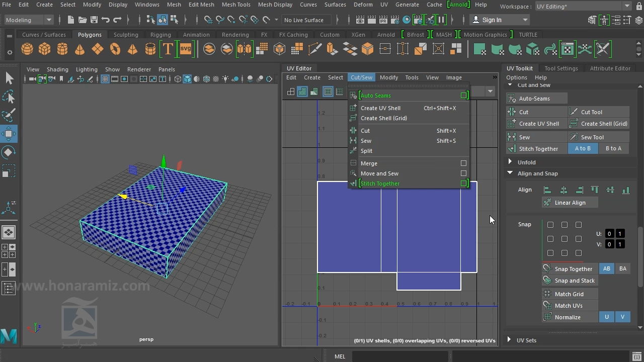Image resolution: width=644 pixels, height=362 pixels.
Task: Open the UV Editor Modify menu
Action: pos(389,77)
